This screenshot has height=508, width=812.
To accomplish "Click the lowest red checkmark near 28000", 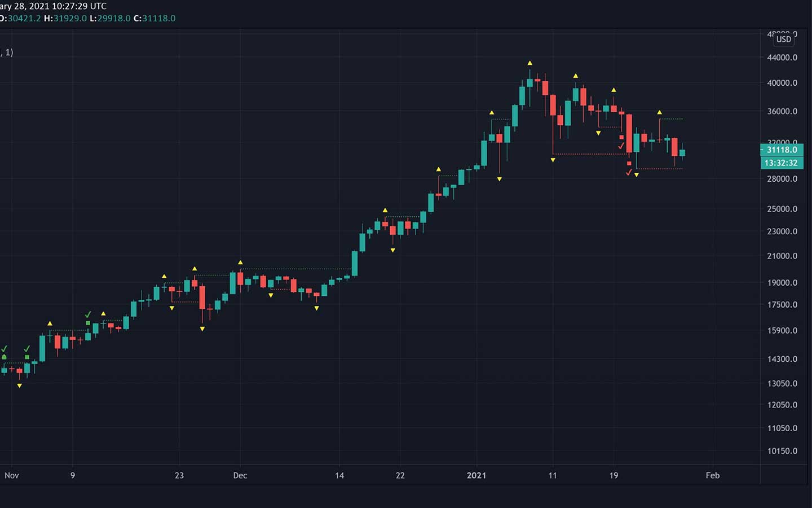I will point(629,172).
